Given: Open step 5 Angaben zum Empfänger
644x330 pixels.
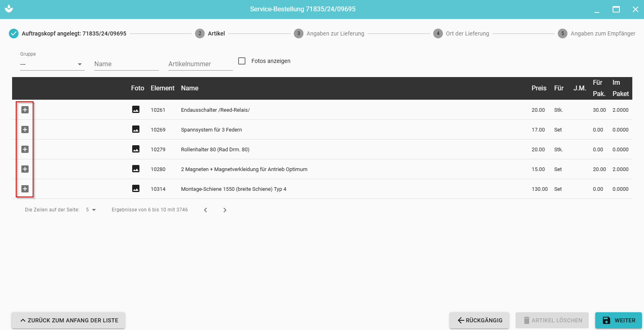Looking at the screenshot, I should point(596,33).
